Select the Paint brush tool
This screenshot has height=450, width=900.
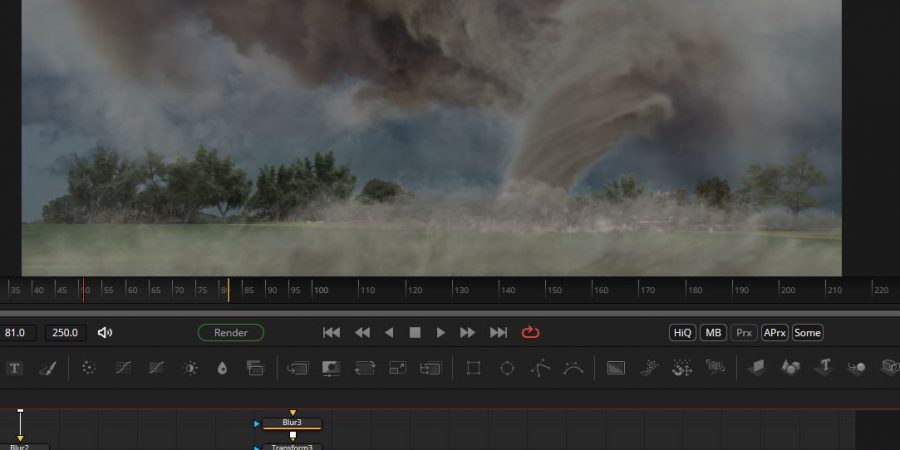(46, 368)
